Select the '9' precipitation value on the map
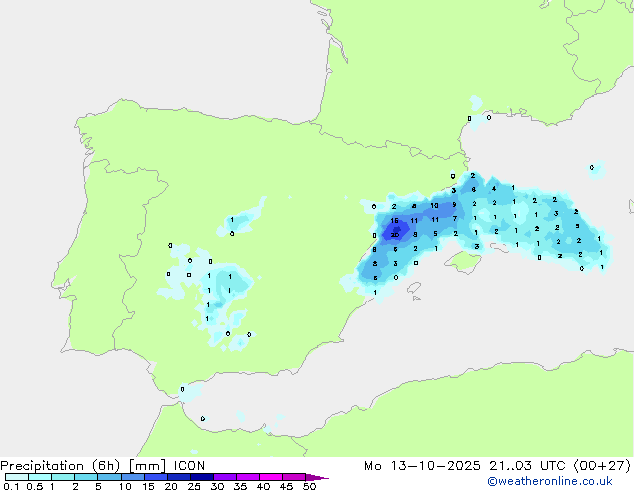The height and width of the screenshot is (490, 634). click(454, 205)
